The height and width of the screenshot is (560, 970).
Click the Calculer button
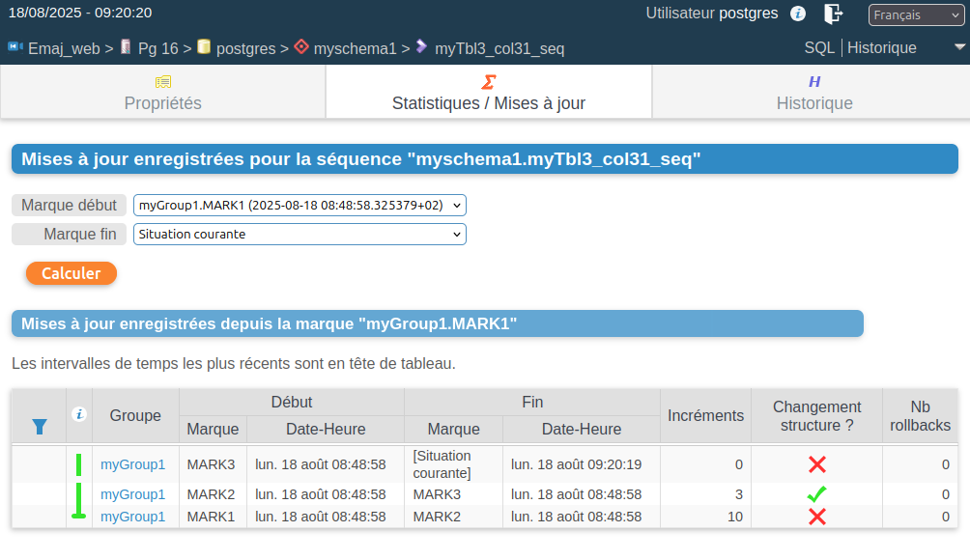(71, 273)
